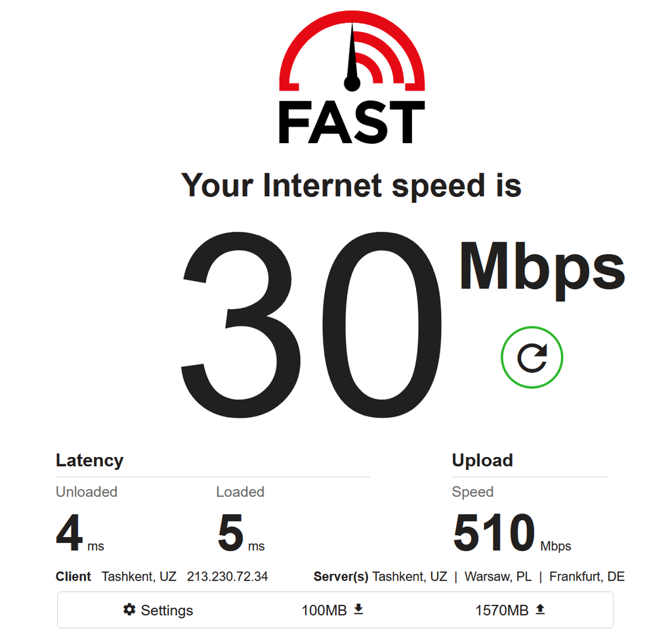Open the Settings link
This screenshot has width=672, height=637.
158,609
